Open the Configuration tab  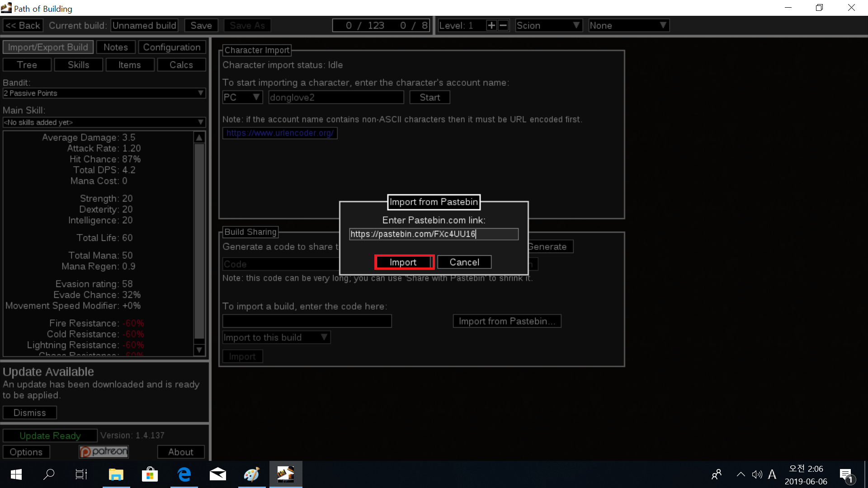point(172,47)
